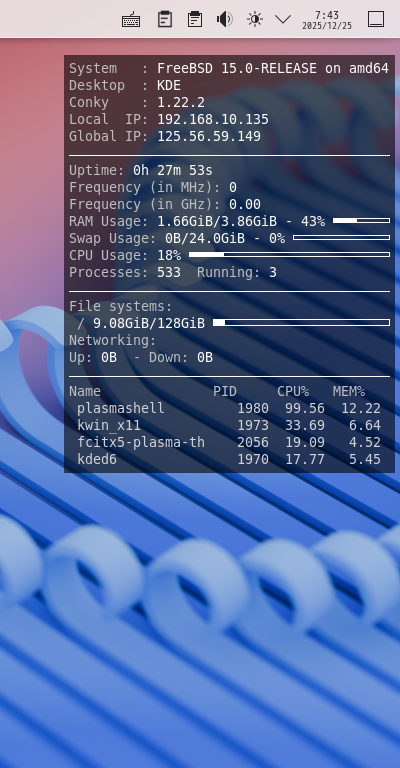Open the audio volume tray icon
400x768 pixels.
[x=225, y=19]
